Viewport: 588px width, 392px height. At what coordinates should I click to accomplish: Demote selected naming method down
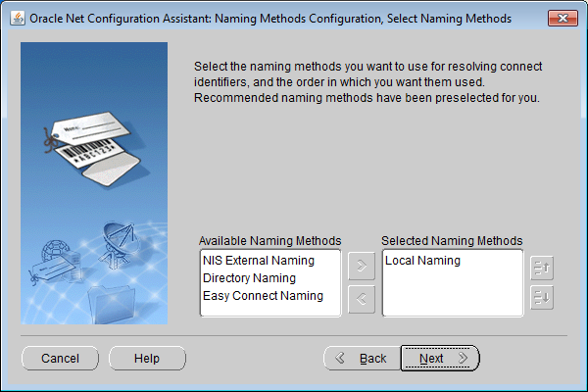(x=542, y=298)
